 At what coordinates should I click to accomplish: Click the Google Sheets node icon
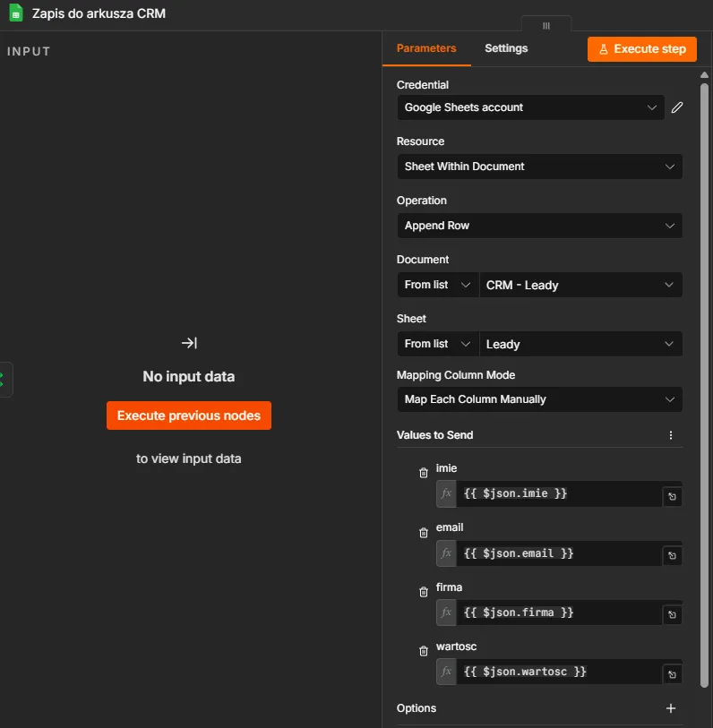(x=16, y=13)
